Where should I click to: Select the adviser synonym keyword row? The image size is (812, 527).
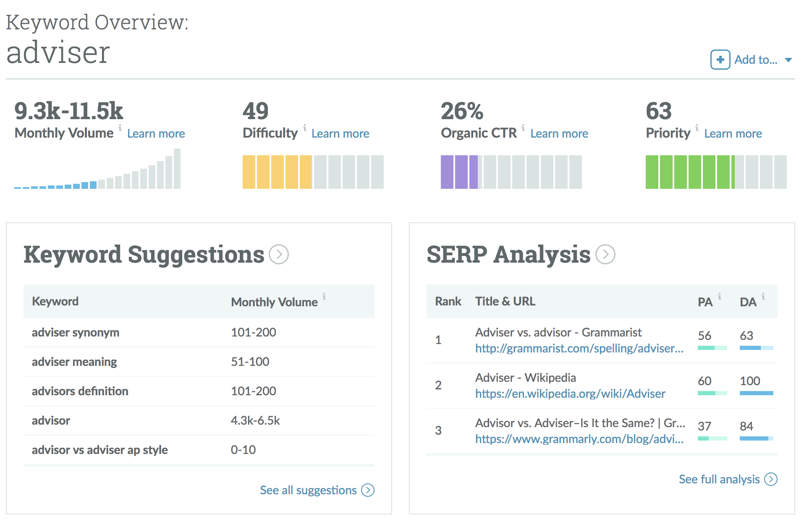[76, 332]
